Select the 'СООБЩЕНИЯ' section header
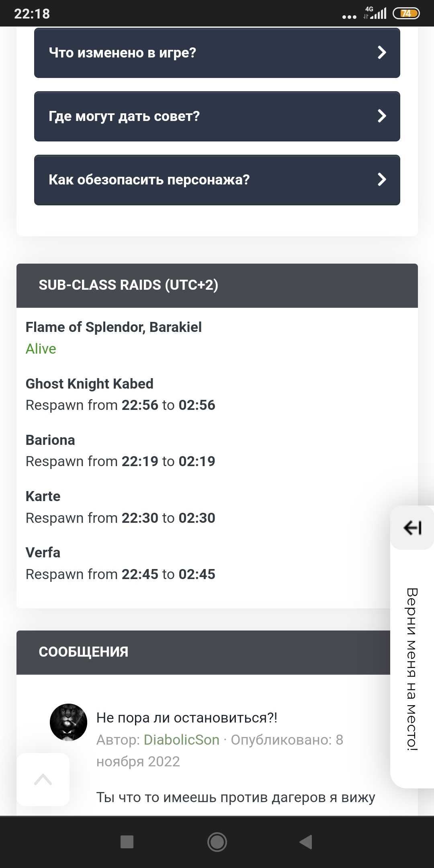The height and width of the screenshot is (868, 434). [x=84, y=652]
